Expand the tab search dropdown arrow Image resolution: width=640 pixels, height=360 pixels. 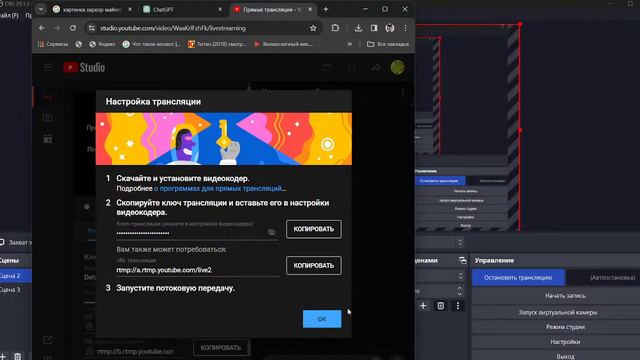40,9
